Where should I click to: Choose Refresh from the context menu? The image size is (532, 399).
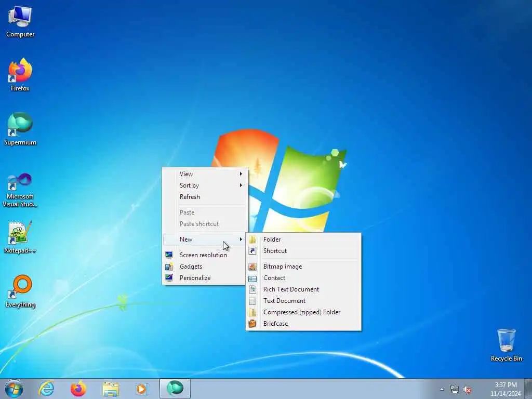(205, 197)
